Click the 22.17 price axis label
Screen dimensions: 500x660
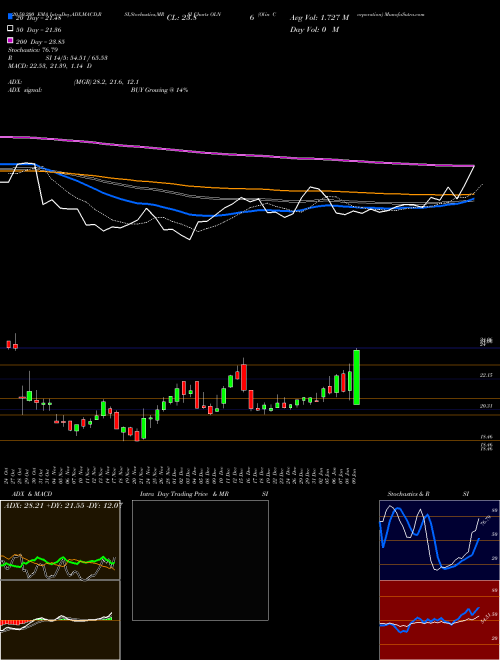pyautogui.click(x=487, y=375)
